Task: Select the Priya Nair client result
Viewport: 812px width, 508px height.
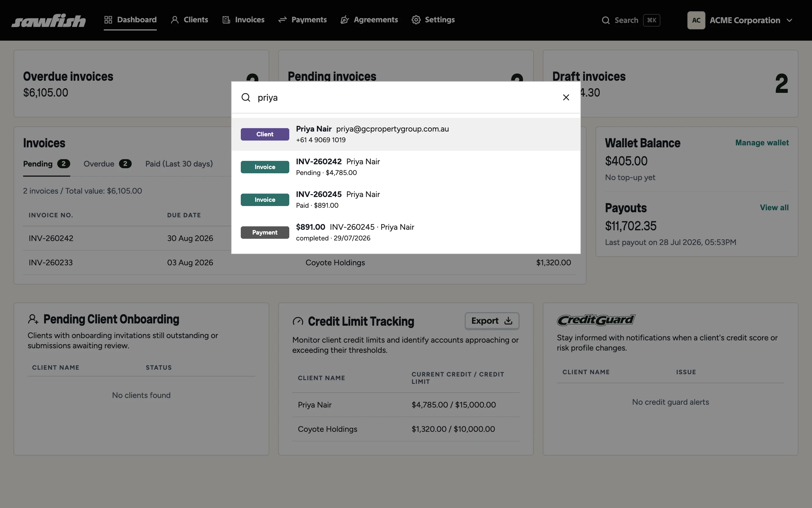Action: tap(406, 134)
